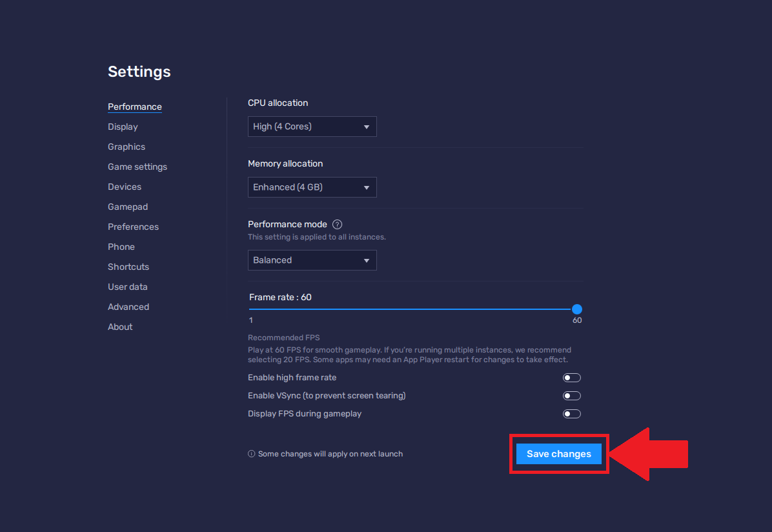Toggle Enable high frame rate switch

[x=571, y=378]
